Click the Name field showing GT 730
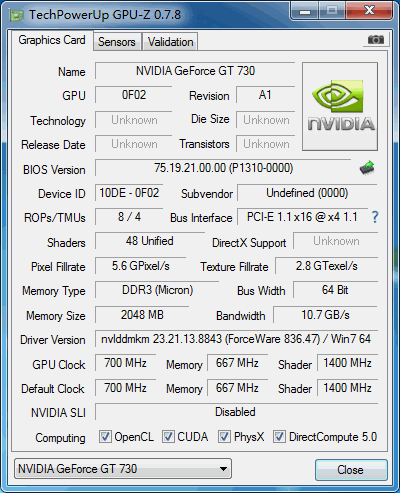This screenshot has height=493, width=400. pyautogui.click(x=195, y=71)
